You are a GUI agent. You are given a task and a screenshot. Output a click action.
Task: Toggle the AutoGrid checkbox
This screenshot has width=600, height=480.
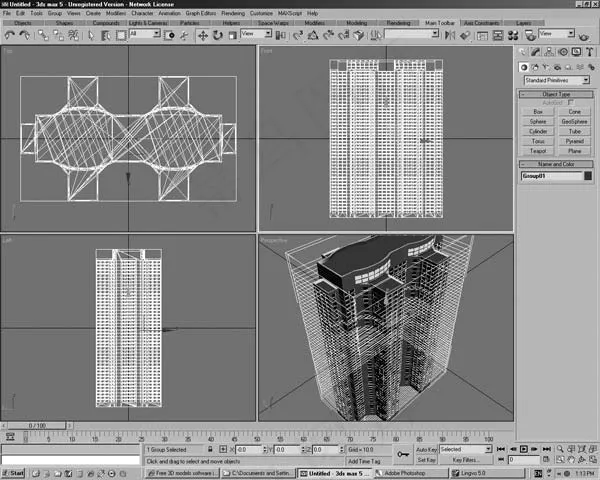tap(570, 102)
